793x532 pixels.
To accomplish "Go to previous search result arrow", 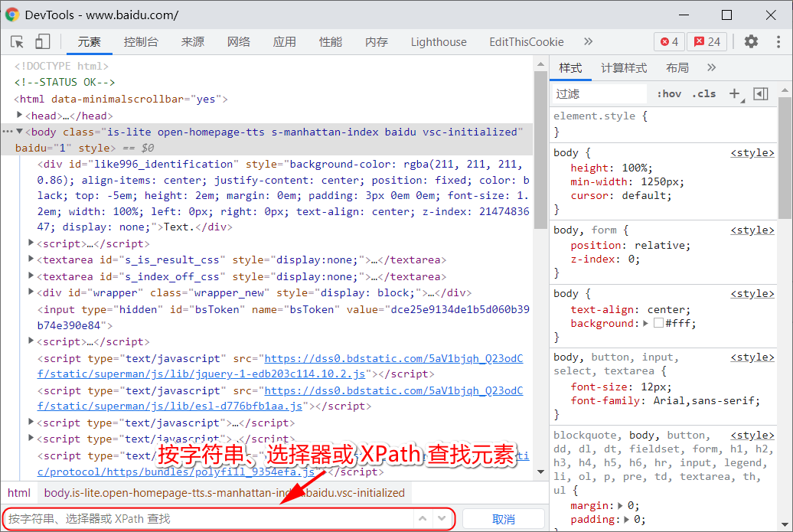I will (423, 518).
